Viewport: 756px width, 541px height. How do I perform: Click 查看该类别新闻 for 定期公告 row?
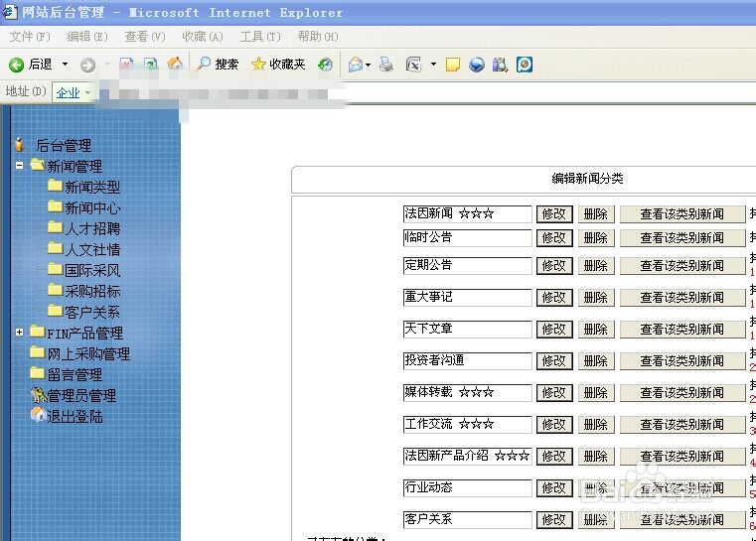pyautogui.click(x=682, y=266)
